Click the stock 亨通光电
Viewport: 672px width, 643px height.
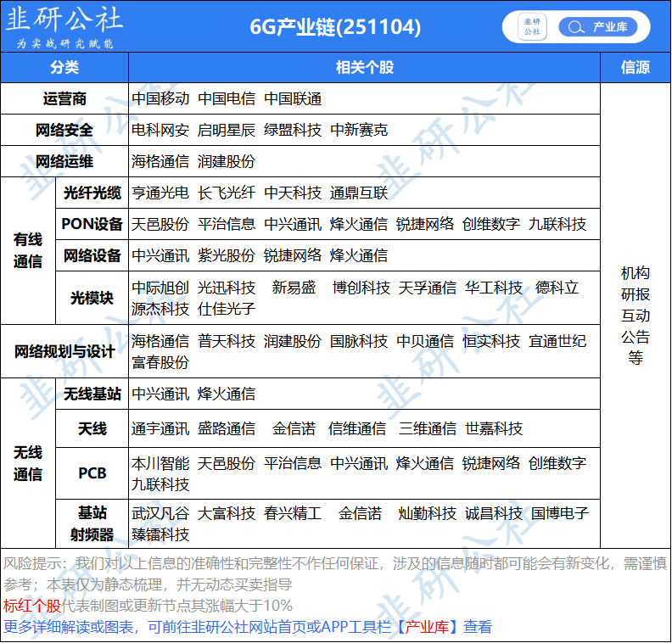point(160,193)
